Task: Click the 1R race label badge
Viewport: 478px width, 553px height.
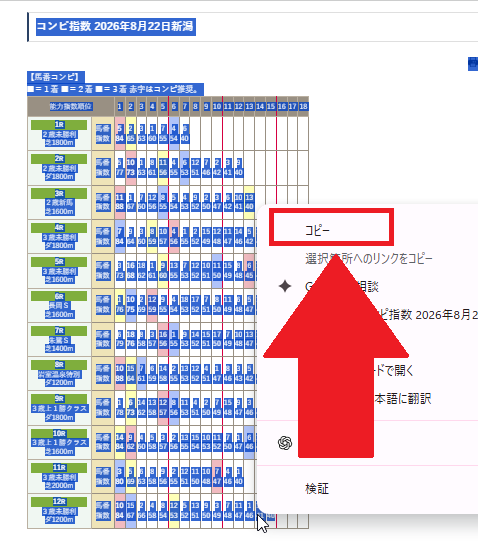Action: [59, 134]
